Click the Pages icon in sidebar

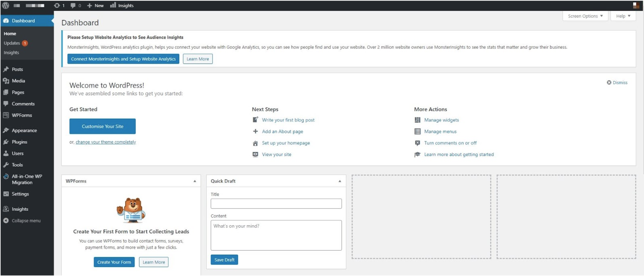tap(6, 92)
